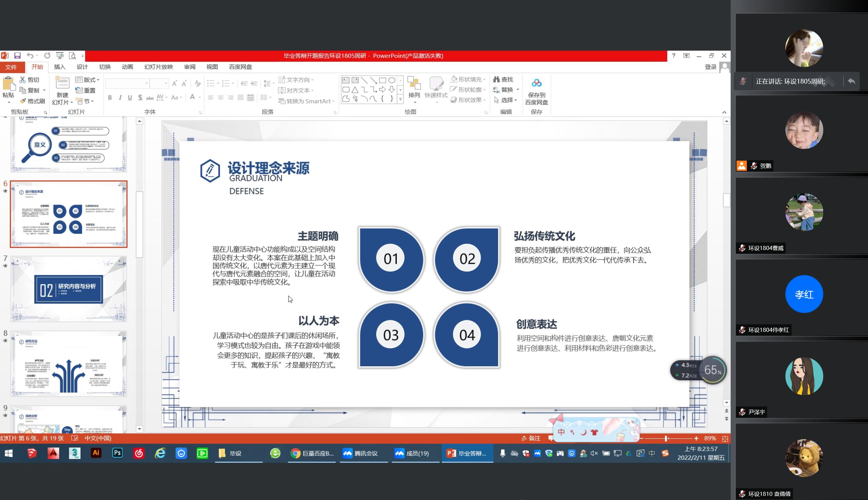Click the slide panel scroll down arrow
Screen dimensions: 868x500
(139, 429)
